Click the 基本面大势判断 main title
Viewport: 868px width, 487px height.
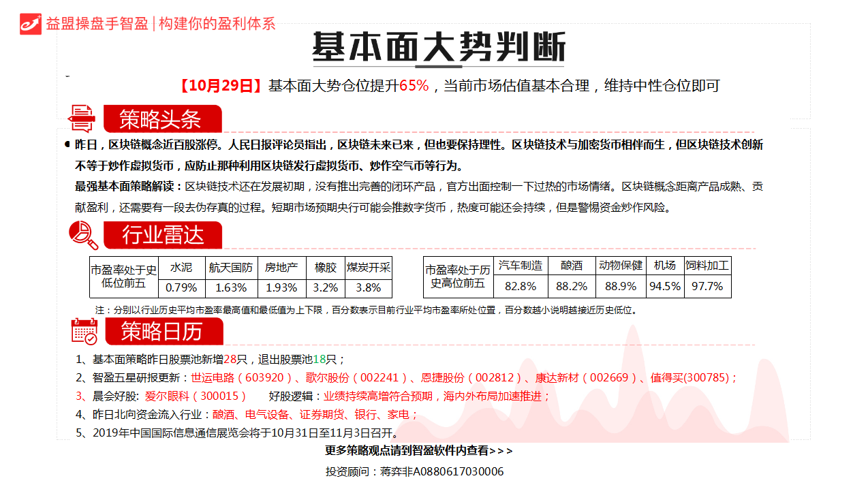(439, 48)
